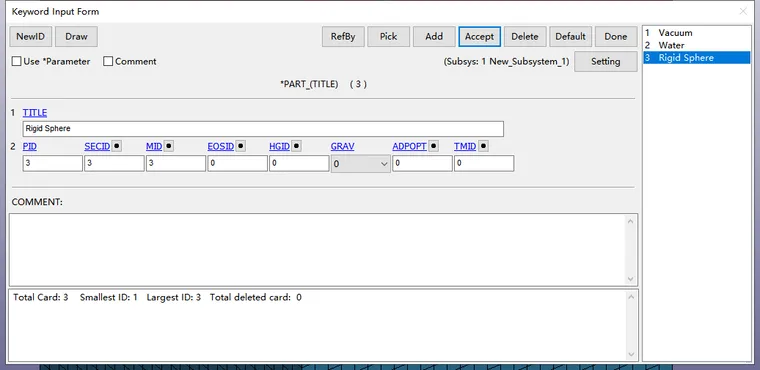The width and height of the screenshot is (760, 370).
Task: Click the comment box scroll down arrow
Action: tap(631, 279)
